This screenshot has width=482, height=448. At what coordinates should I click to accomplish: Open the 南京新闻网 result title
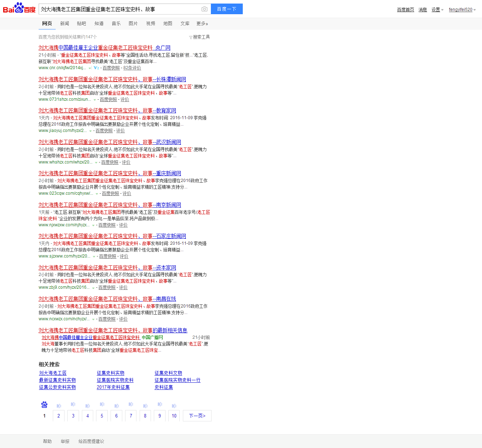coord(110,205)
